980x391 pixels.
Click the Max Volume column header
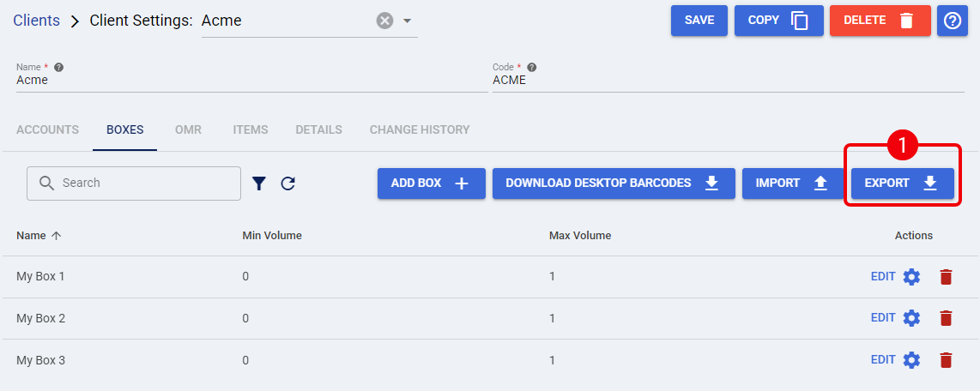coord(580,236)
